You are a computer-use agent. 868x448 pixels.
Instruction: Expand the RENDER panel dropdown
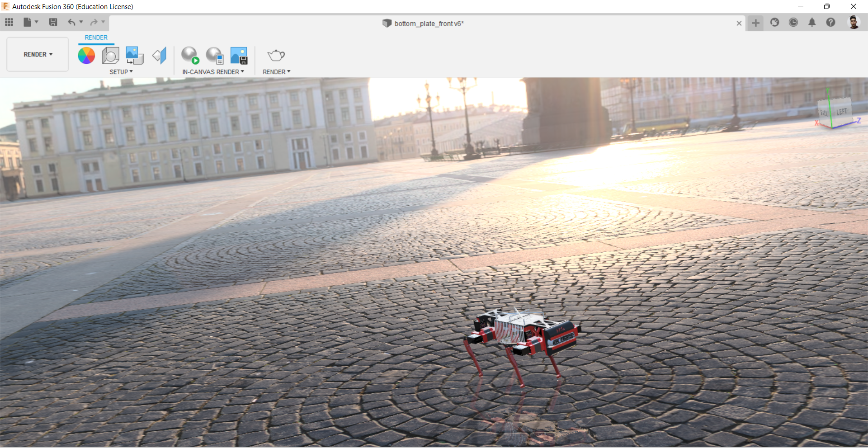[277, 72]
